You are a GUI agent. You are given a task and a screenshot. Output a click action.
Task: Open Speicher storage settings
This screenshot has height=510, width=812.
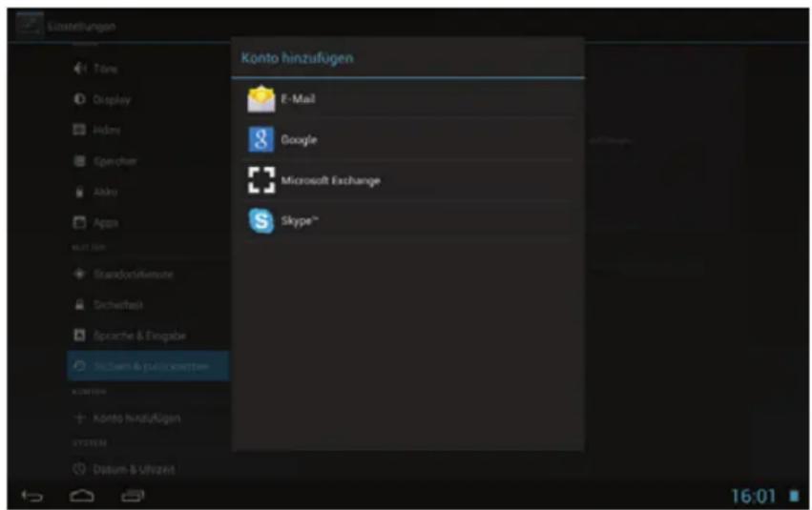[148, 161]
